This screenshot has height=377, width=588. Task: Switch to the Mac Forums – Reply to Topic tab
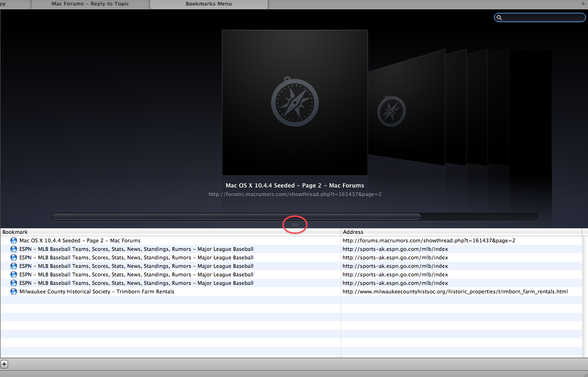point(90,4)
